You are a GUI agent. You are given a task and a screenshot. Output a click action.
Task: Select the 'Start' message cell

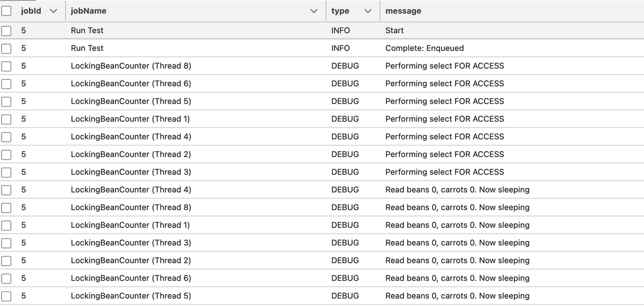pyautogui.click(x=394, y=31)
